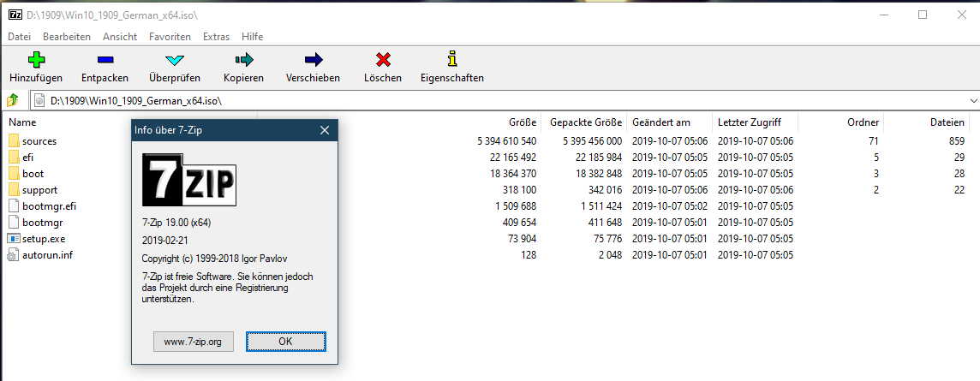Open the Ansicht menu
This screenshot has height=381, width=980.
click(120, 37)
